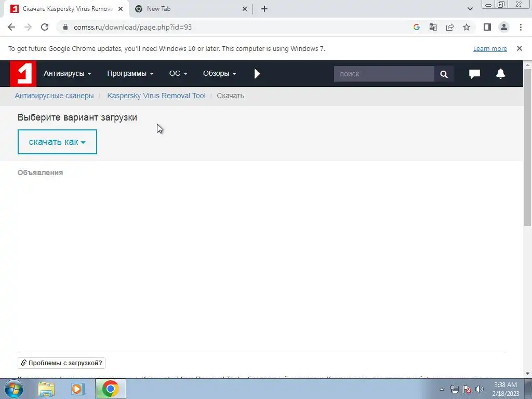
Task: Open Windows Start menu
Action: 14,389
